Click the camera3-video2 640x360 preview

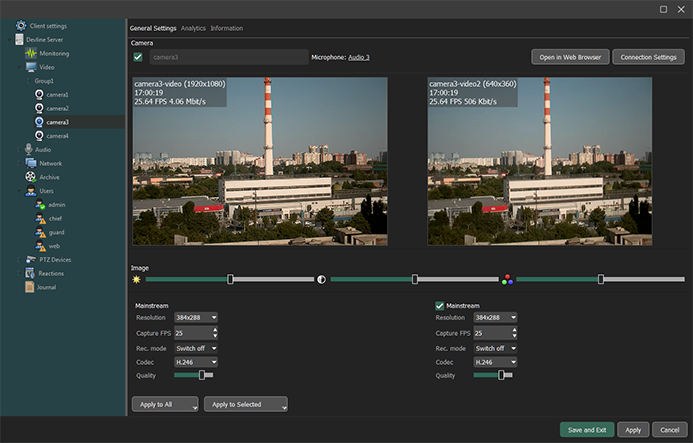[540, 161]
